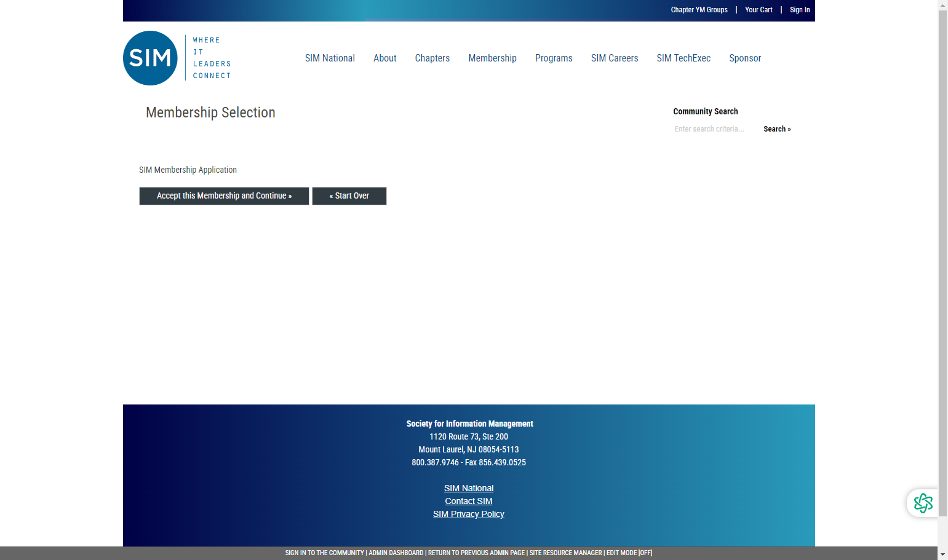Click the Start Over button

click(x=349, y=196)
